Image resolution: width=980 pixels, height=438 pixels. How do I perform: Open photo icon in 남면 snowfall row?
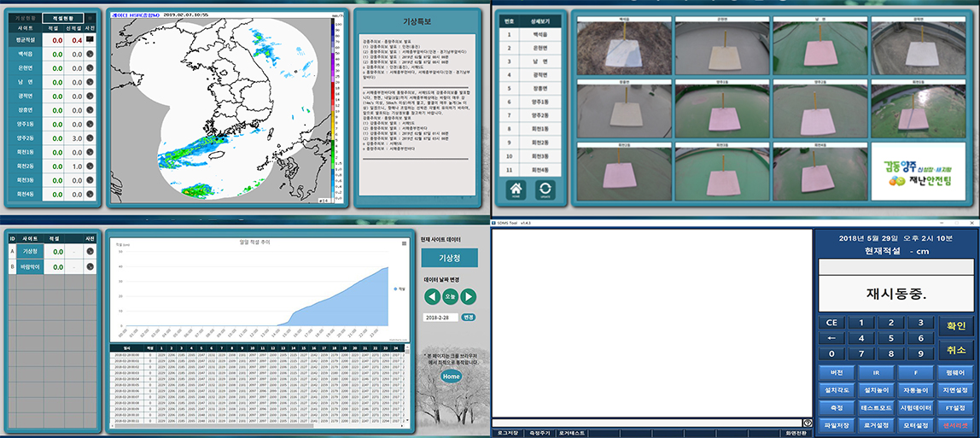(90, 82)
